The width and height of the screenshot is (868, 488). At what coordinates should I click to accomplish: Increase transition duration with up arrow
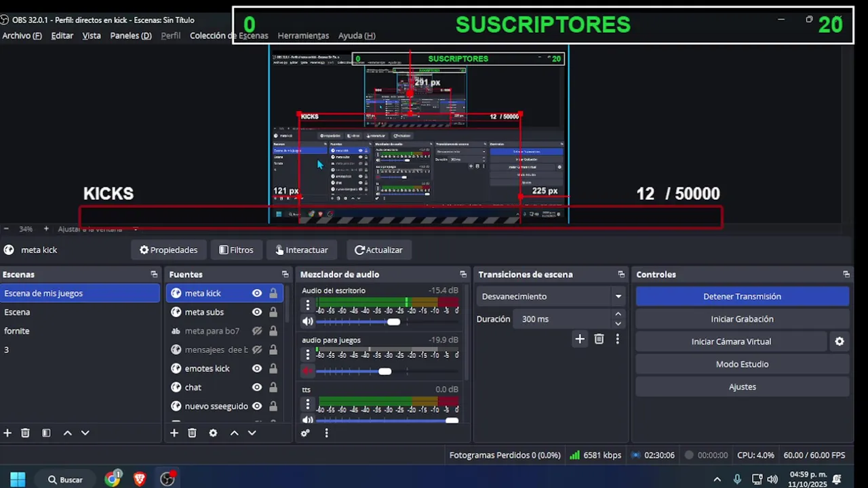[618, 314]
